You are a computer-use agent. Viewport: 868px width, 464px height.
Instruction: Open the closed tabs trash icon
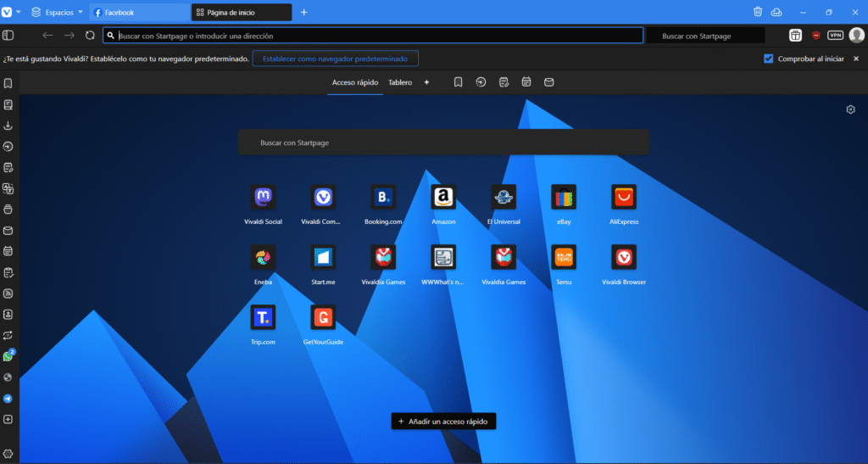[758, 12]
